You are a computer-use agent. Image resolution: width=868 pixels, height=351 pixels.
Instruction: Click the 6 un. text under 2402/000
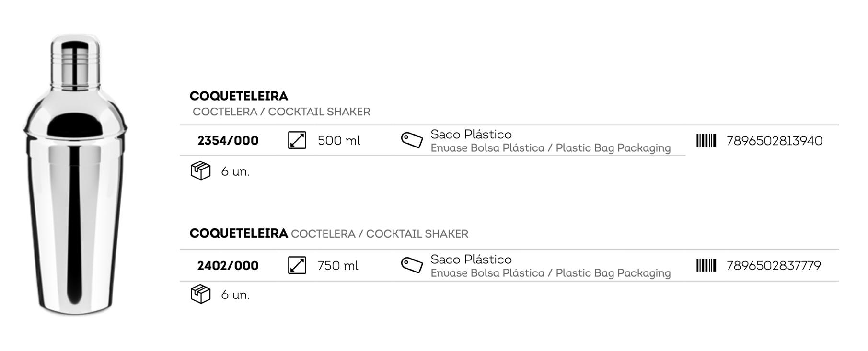pos(235,295)
